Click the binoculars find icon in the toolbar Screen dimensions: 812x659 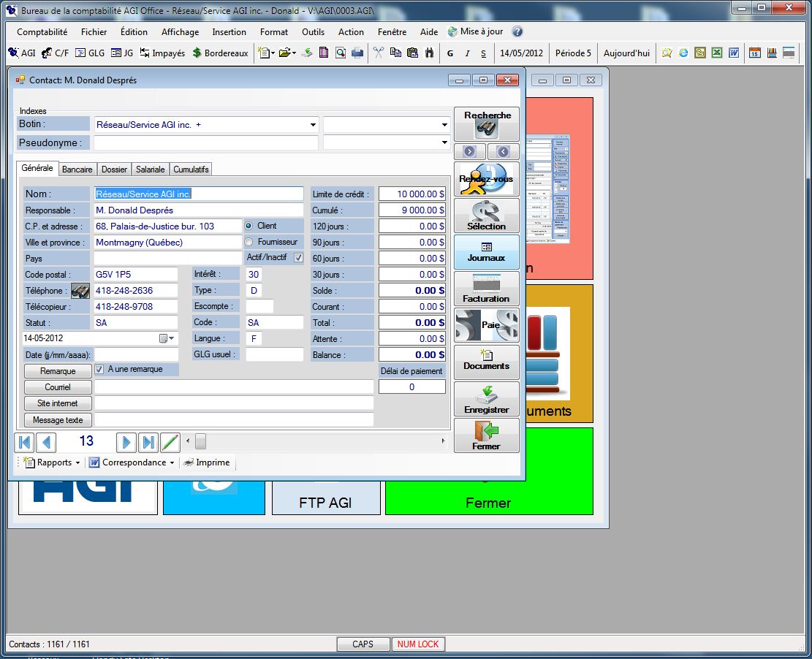click(429, 53)
